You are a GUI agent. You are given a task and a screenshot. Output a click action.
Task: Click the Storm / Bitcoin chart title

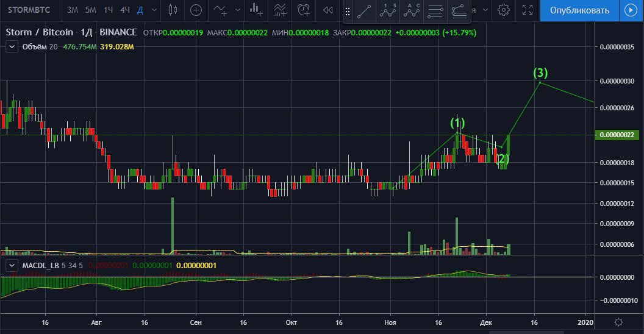coord(40,32)
